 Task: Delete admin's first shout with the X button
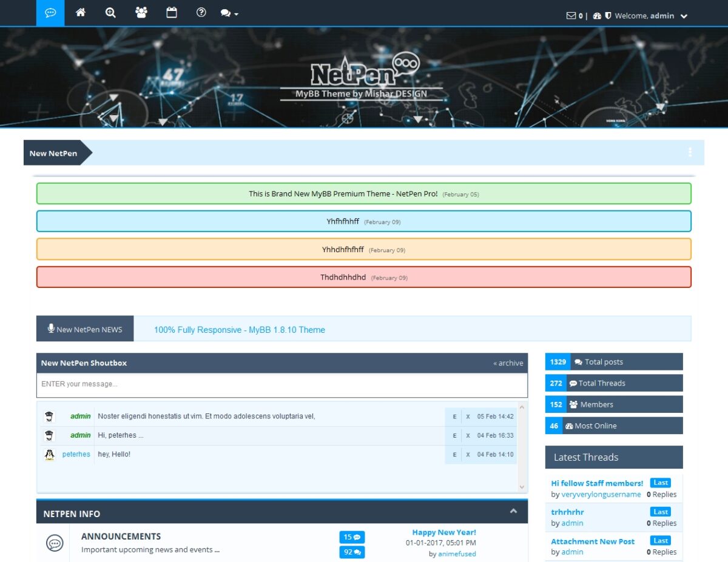coord(468,416)
